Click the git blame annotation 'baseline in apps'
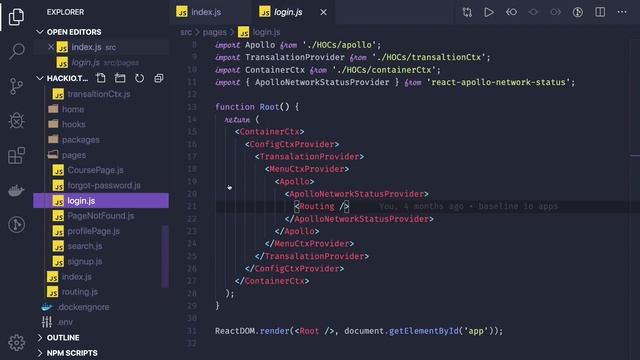This screenshot has height=360, width=640. click(x=468, y=207)
